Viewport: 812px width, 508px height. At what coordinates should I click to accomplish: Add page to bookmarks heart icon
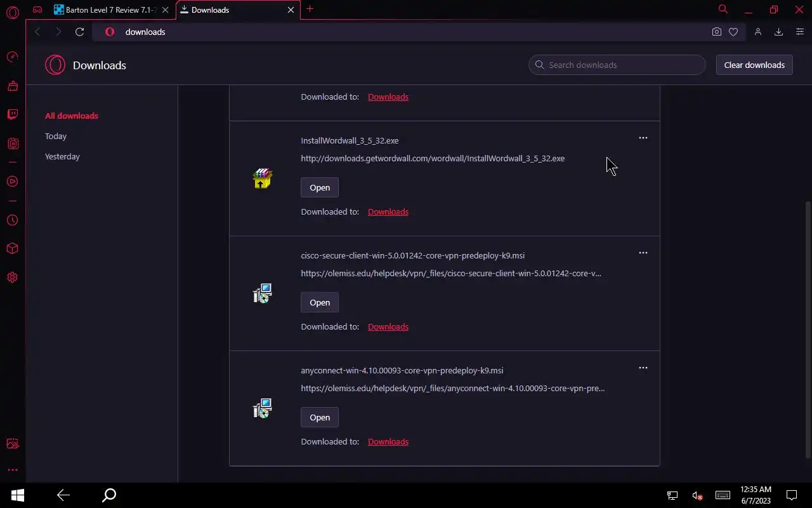(x=733, y=32)
